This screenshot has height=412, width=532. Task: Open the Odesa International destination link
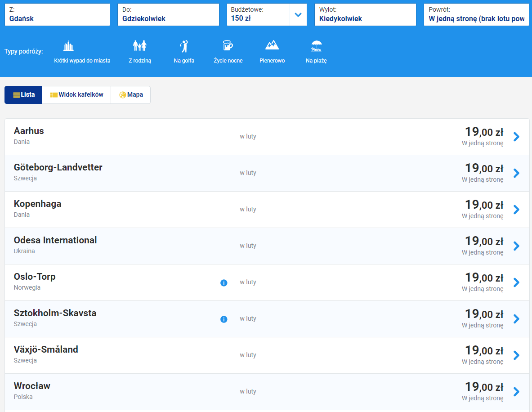(x=55, y=240)
